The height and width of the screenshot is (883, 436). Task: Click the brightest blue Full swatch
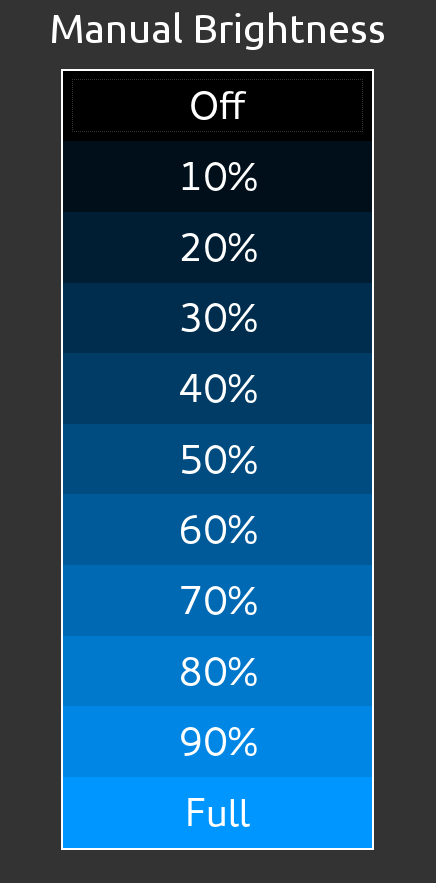click(x=217, y=813)
